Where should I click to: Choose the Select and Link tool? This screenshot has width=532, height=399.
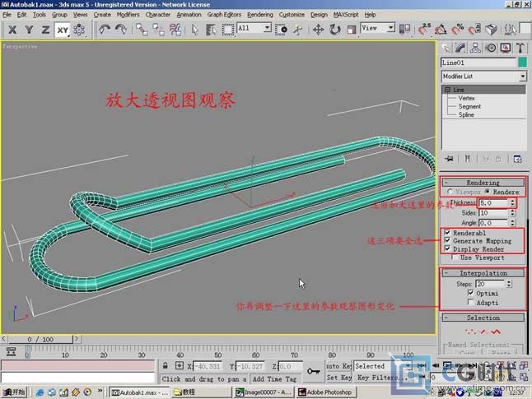(142, 30)
